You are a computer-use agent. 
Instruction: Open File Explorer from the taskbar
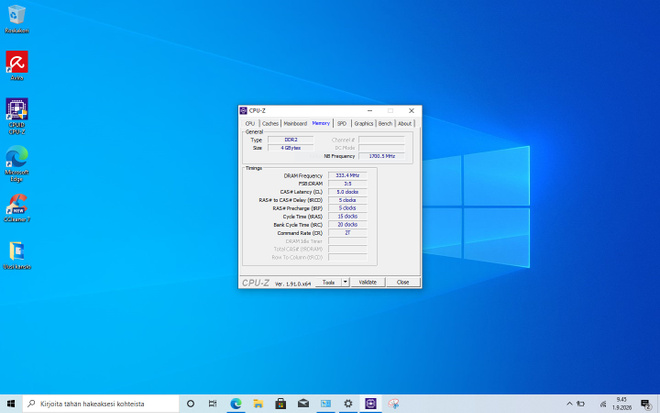(258, 404)
